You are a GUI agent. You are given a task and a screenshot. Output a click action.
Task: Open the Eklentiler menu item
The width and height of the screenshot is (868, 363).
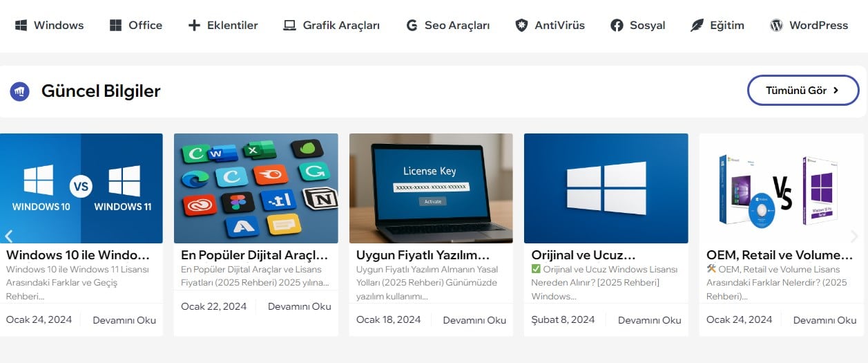[223, 26]
